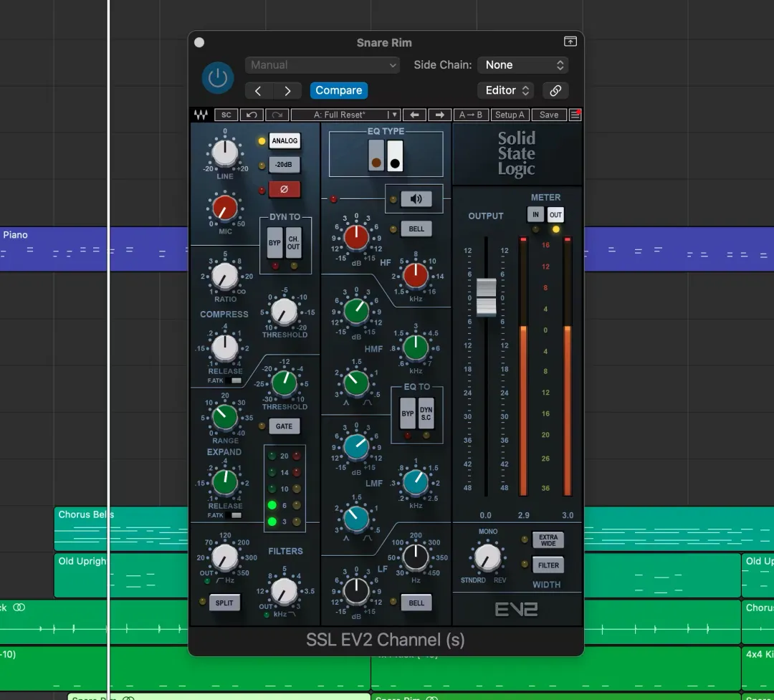
Task: Expand plugin window icon at top right
Action: pyautogui.click(x=570, y=42)
